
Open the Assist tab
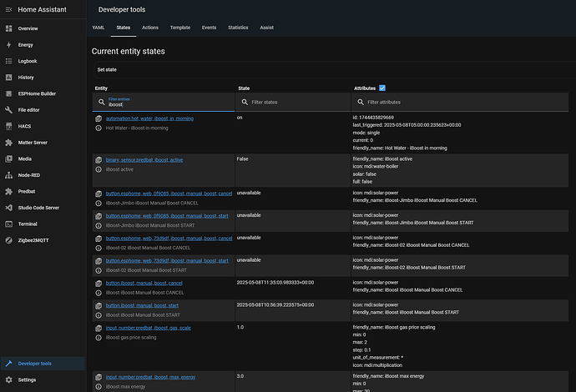click(266, 28)
